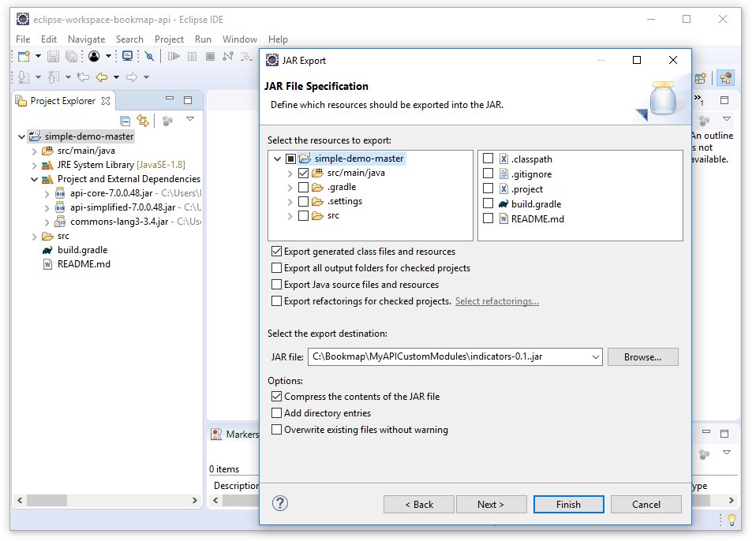Click Browse to choose JAR destination
The width and height of the screenshot is (756, 541).
(642, 357)
